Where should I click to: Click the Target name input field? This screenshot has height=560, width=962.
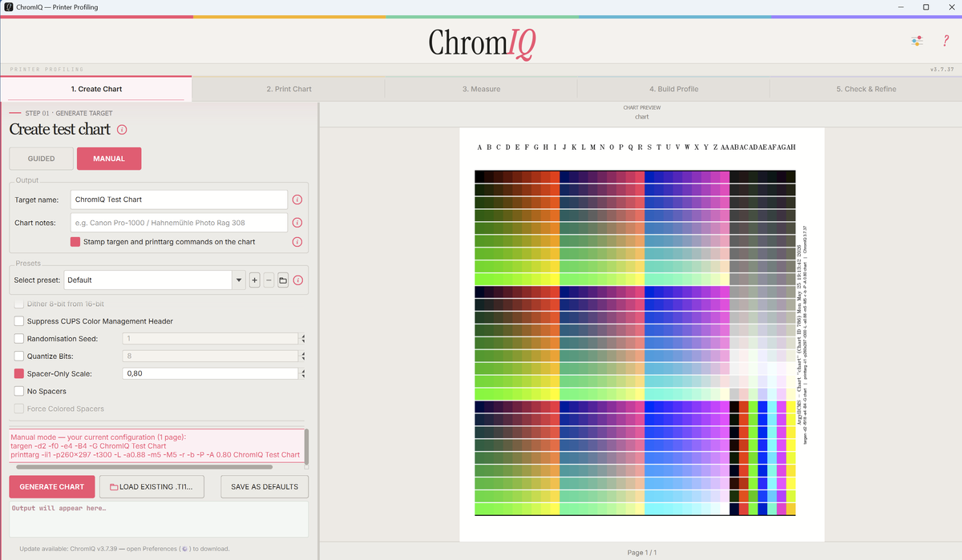coord(179,199)
